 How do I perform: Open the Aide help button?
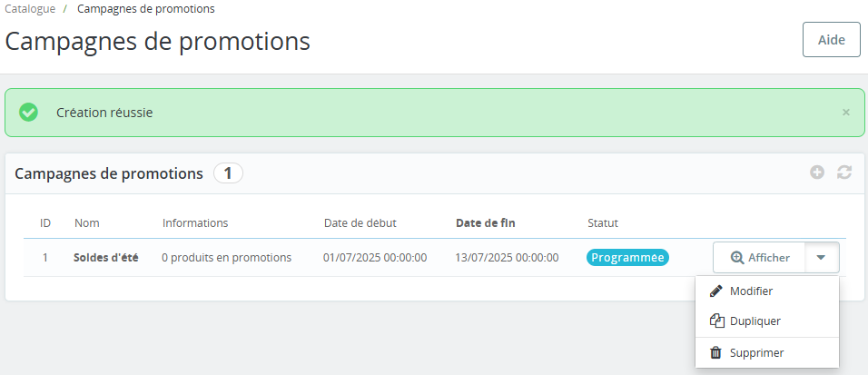(x=832, y=40)
